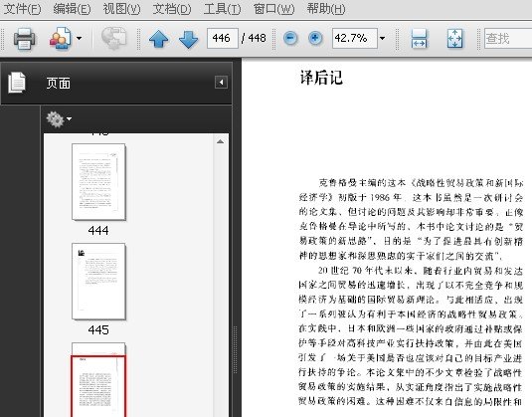Click the 查找 search field
This screenshot has width=532, height=417.
coord(508,39)
